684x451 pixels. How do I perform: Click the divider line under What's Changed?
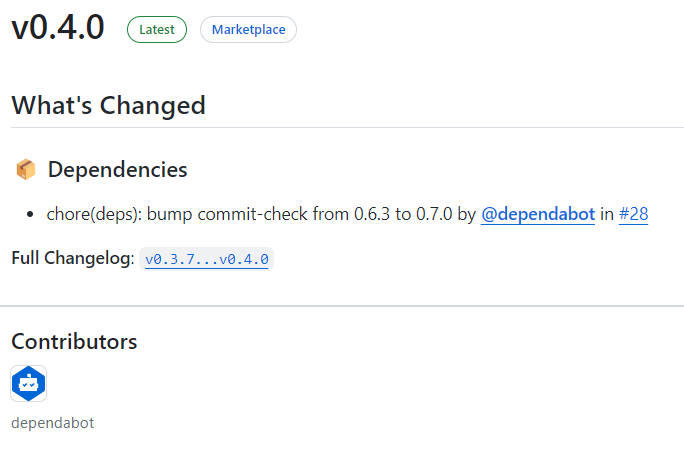(342, 128)
